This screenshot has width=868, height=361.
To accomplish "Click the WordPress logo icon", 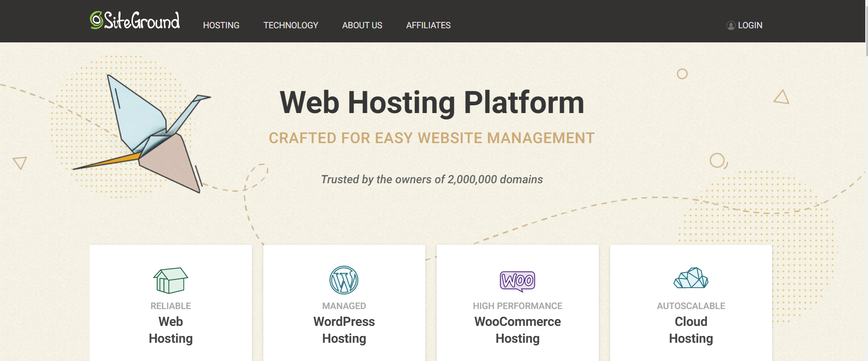I will [x=344, y=280].
